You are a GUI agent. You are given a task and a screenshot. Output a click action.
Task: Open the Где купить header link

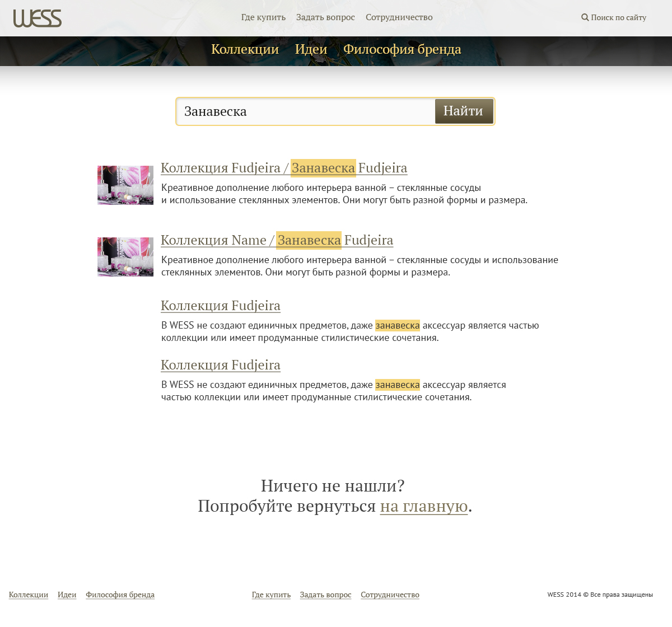(x=263, y=17)
